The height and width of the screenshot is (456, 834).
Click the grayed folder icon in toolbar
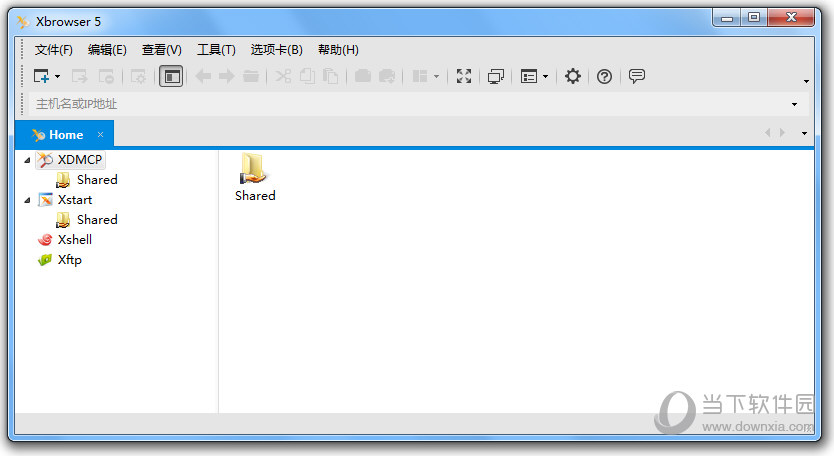(x=251, y=76)
